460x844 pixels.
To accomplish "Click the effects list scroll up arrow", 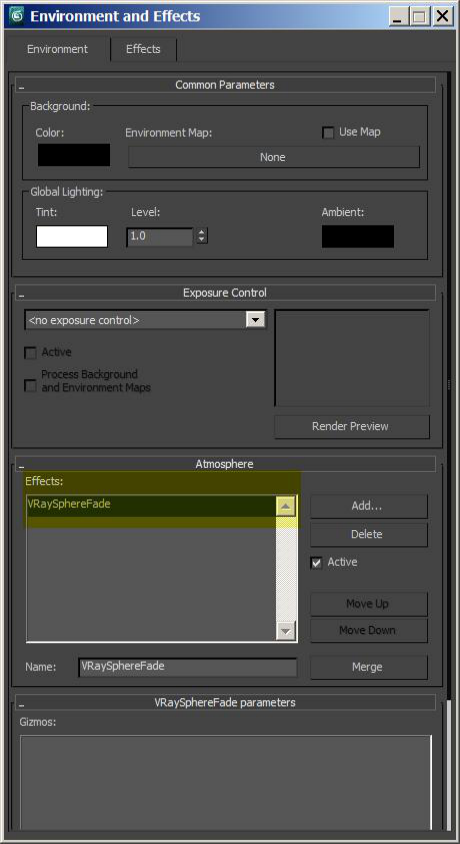I will (x=286, y=506).
